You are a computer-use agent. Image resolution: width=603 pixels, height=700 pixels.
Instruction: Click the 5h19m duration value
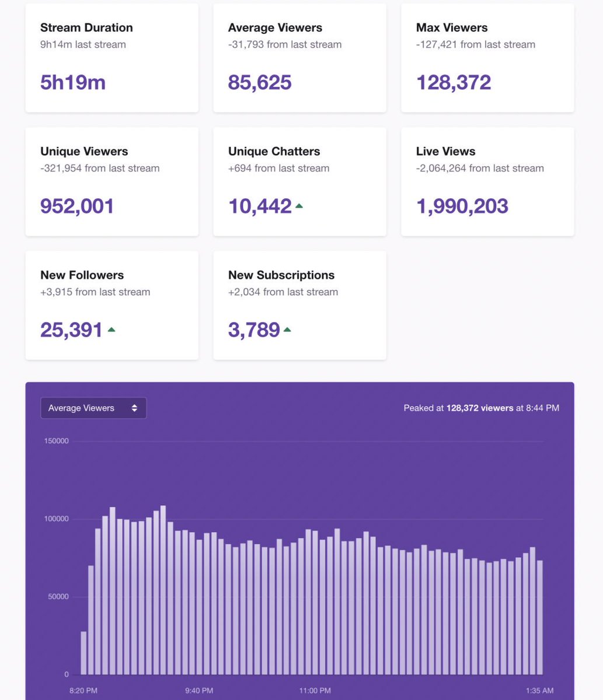(x=73, y=82)
